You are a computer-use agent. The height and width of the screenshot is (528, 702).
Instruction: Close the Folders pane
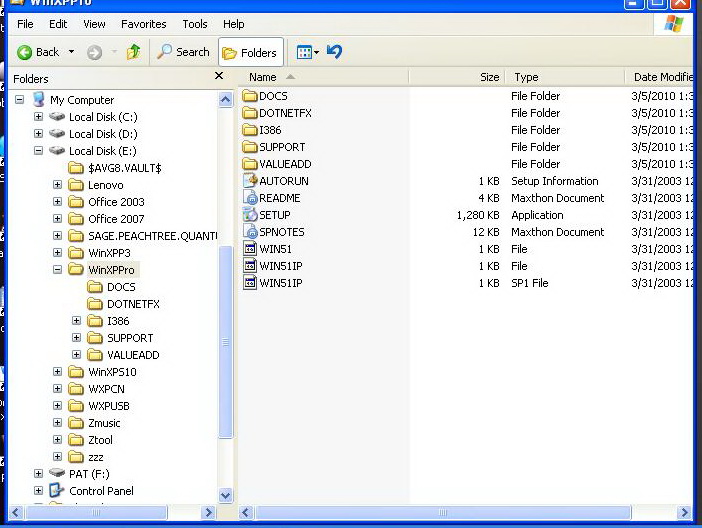(219, 76)
